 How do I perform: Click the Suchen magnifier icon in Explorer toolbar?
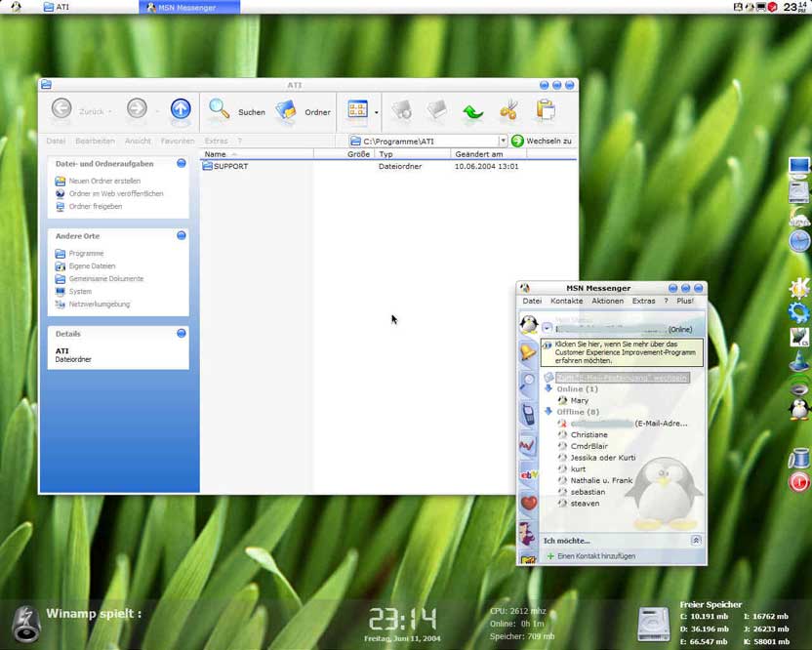(x=219, y=110)
